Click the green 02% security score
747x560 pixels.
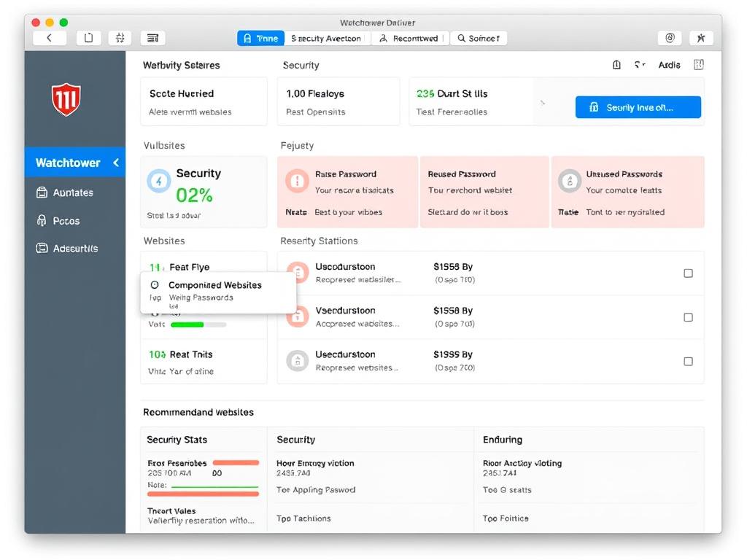click(x=194, y=195)
